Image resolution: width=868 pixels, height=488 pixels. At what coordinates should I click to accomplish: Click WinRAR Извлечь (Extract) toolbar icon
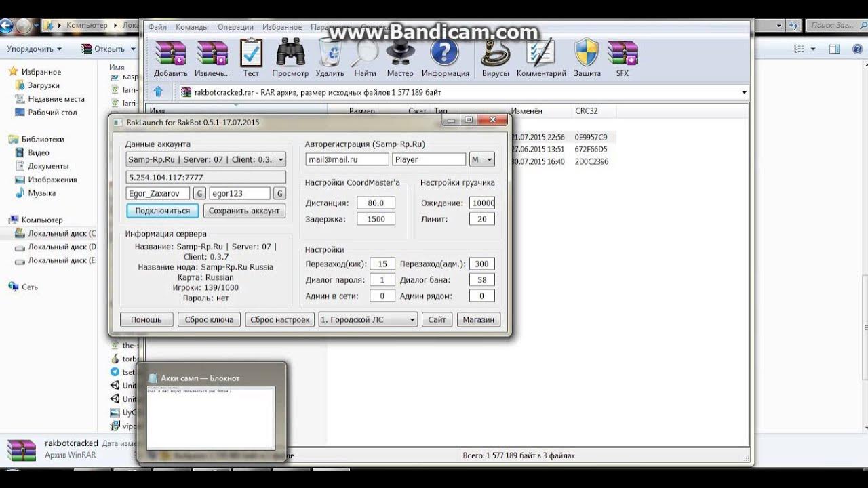[x=212, y=54]
